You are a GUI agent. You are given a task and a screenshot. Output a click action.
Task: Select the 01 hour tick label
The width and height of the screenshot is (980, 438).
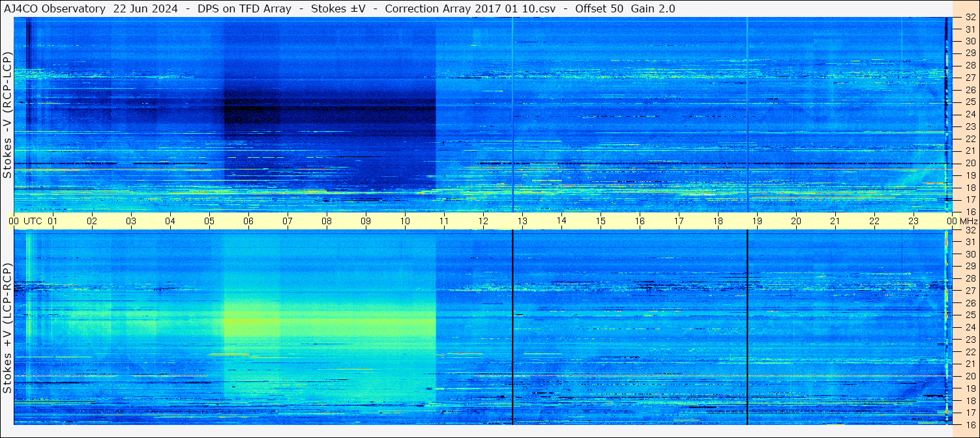tap(53, 221)
